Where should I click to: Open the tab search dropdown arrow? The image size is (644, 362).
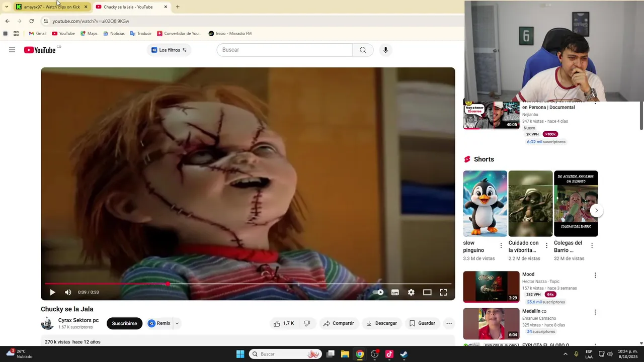[6, 7]
